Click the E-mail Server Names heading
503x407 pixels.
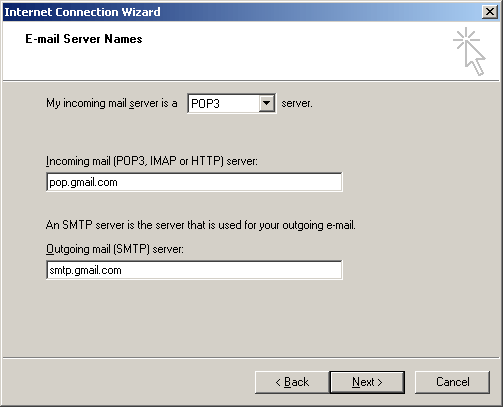point(84,39)
